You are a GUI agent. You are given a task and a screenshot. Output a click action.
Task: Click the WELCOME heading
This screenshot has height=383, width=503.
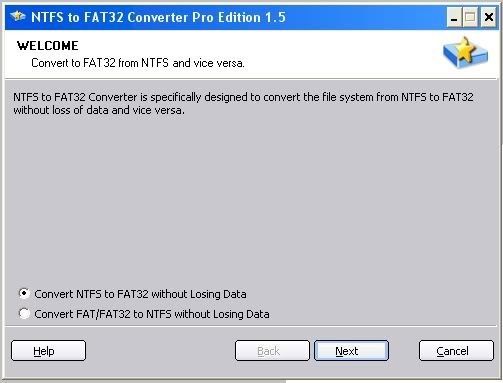tap(48, 46)
